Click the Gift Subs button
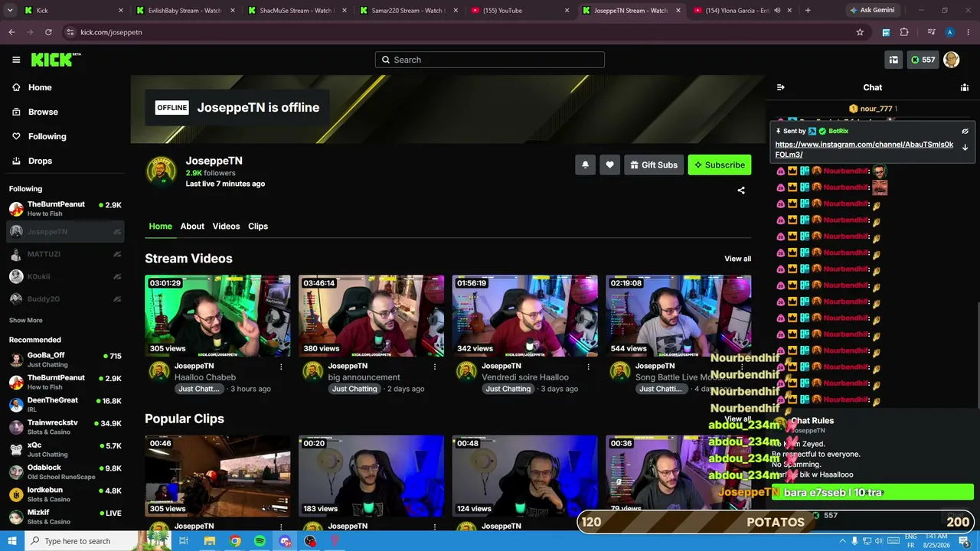The width and height of the screenshot is (980, 551). [654, 165]
